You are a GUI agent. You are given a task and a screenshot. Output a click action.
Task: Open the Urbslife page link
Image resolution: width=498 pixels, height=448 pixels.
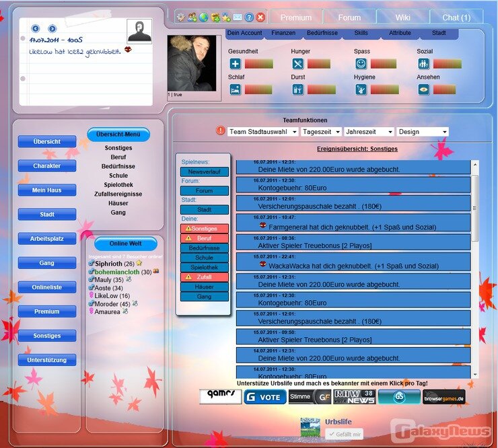[x=339, y=422]
